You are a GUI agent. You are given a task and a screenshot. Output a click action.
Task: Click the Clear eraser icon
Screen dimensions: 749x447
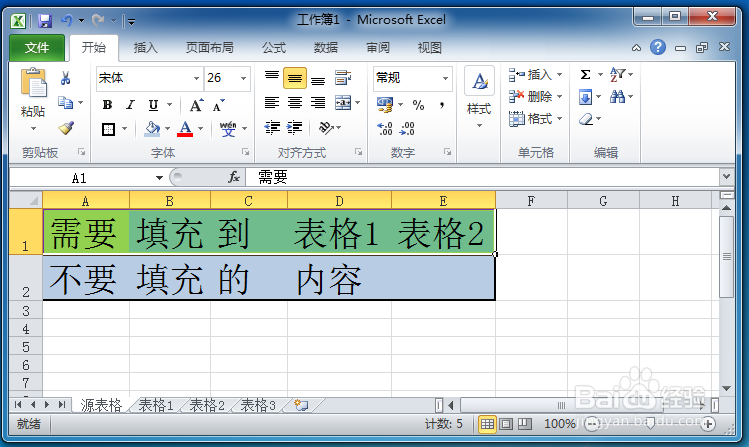pyautogui.click(x=586, y=119)
